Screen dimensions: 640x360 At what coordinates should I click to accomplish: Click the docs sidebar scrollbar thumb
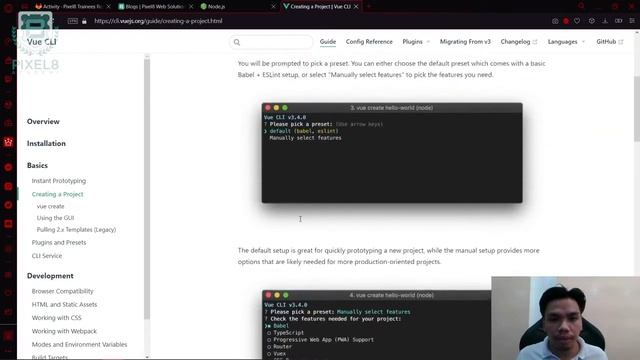(147, 189)
